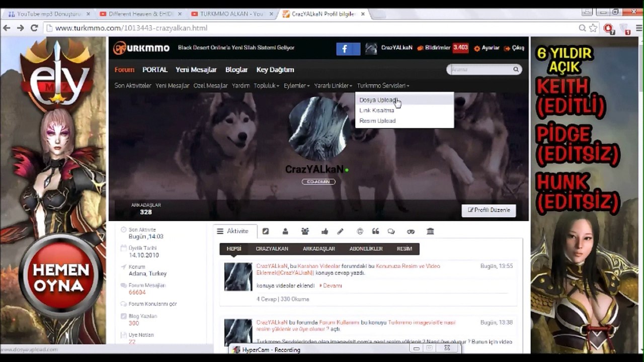Viewport: 644px width, 362px height.
Task: Open the lifebuoy profile tab icon
Action: [360, 231]
